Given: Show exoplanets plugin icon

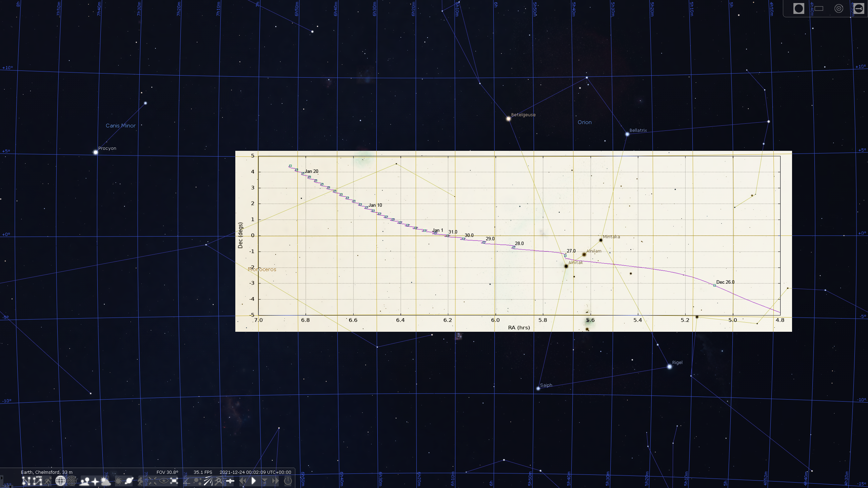Looking at the screenshot, I should [198, 481].
